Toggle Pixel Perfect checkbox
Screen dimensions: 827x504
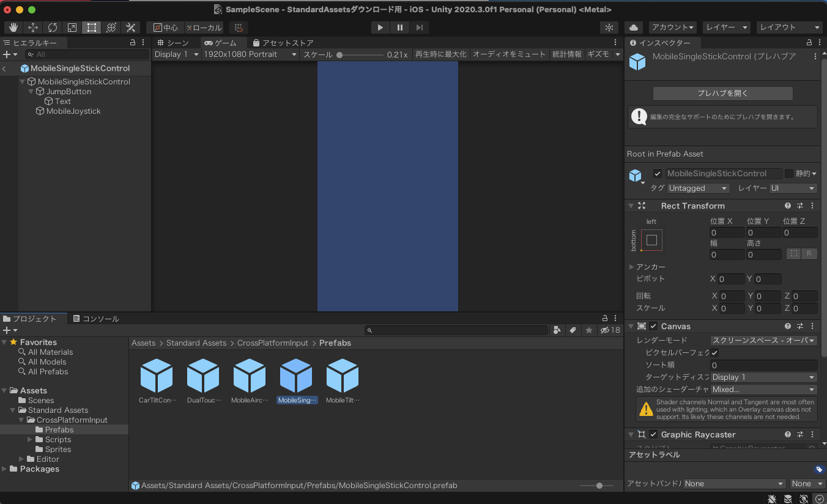tap(714, 353)
